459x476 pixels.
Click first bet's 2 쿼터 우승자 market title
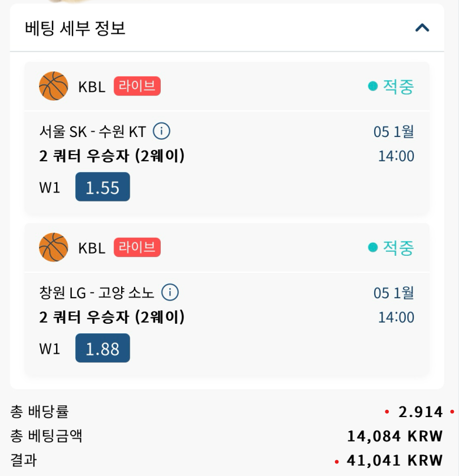[112, 156]
